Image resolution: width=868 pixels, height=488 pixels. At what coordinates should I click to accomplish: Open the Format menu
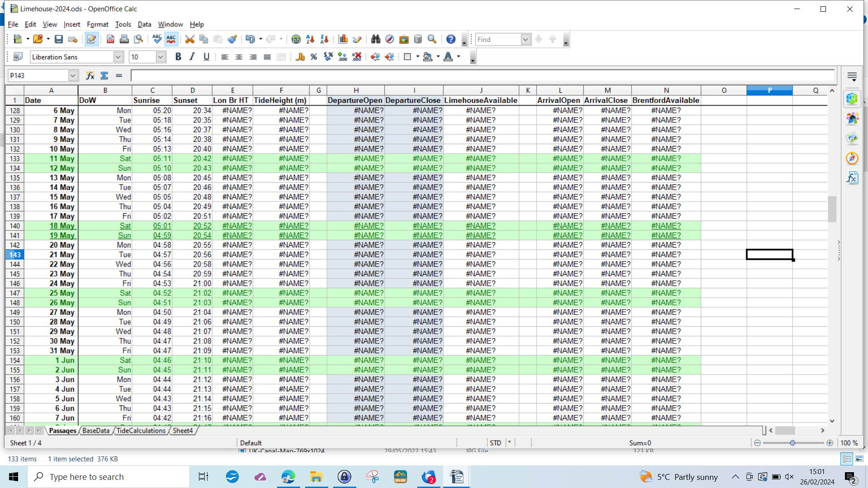pos(98,24)
